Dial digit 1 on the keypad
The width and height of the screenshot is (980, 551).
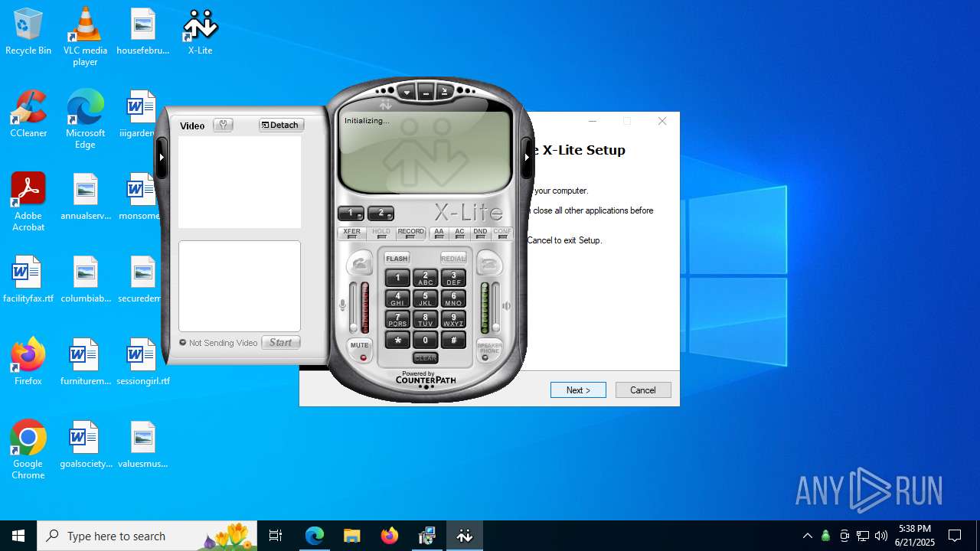pyautogui.click(x=397, y=279)
